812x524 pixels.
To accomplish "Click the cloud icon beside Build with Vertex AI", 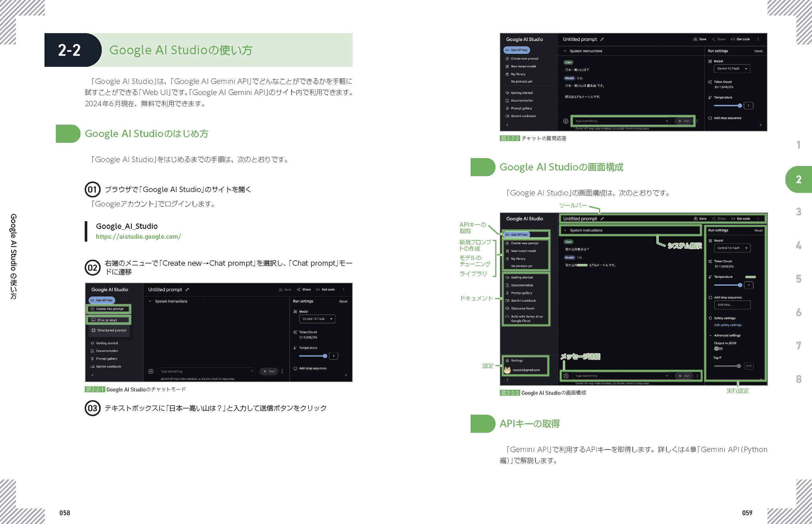I will coord(507,317).
